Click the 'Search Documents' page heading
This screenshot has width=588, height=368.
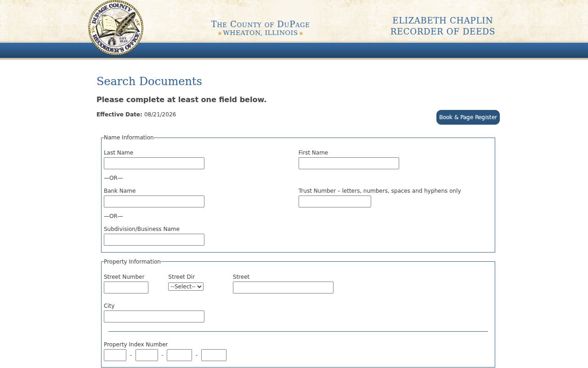(x=149, y=81)
